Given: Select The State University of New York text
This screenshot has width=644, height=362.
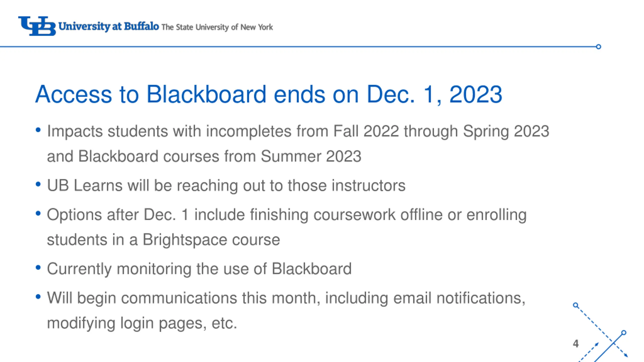Looking at the screenshot, I should (x=217, y=27).
